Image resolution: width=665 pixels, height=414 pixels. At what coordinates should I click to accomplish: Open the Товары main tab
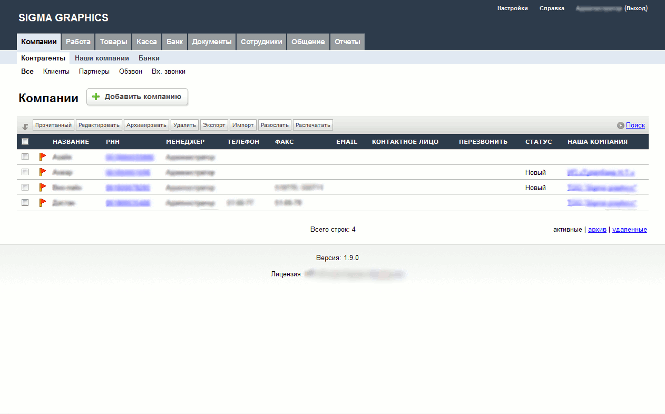click(114, 42)
